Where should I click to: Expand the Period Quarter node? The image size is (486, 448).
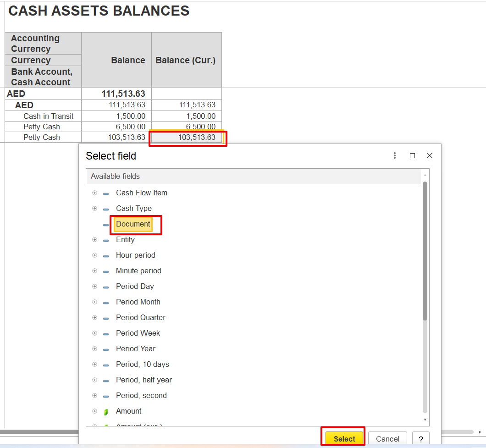95,318
